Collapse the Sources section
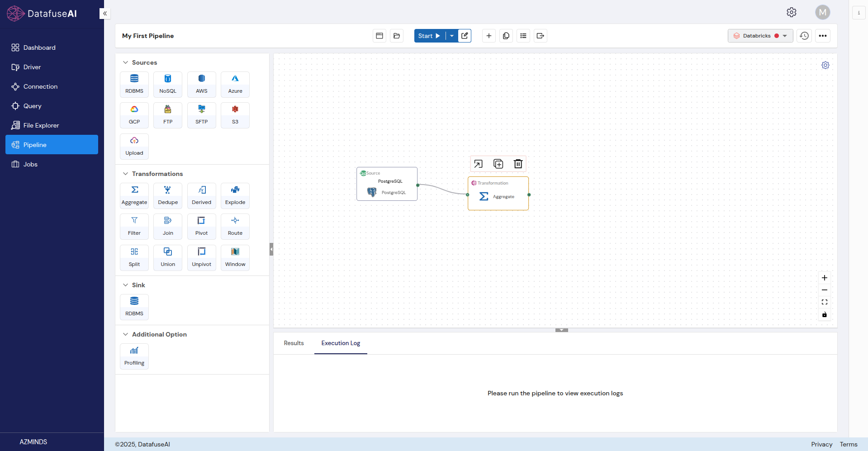Image resolution: width=868 pixels, height=451 pixels. click(x=126, y=62)
